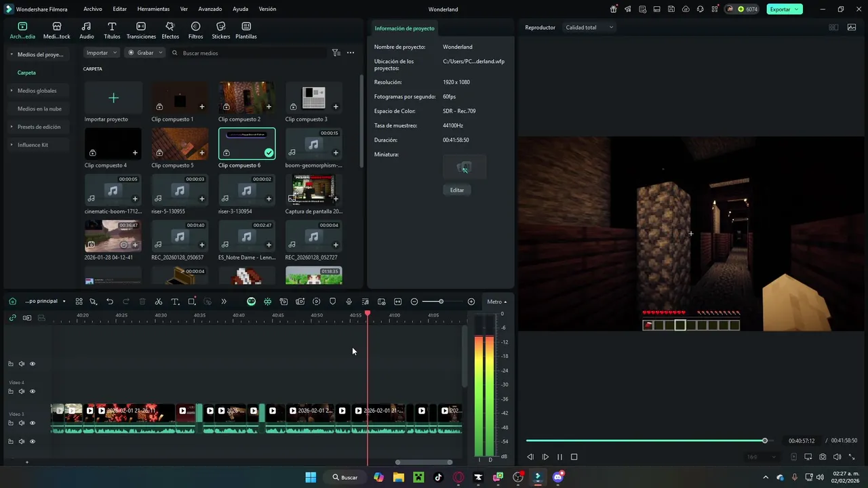Show more timeline tools double chevron
The image size is (868, 488).
pos(224,302)
